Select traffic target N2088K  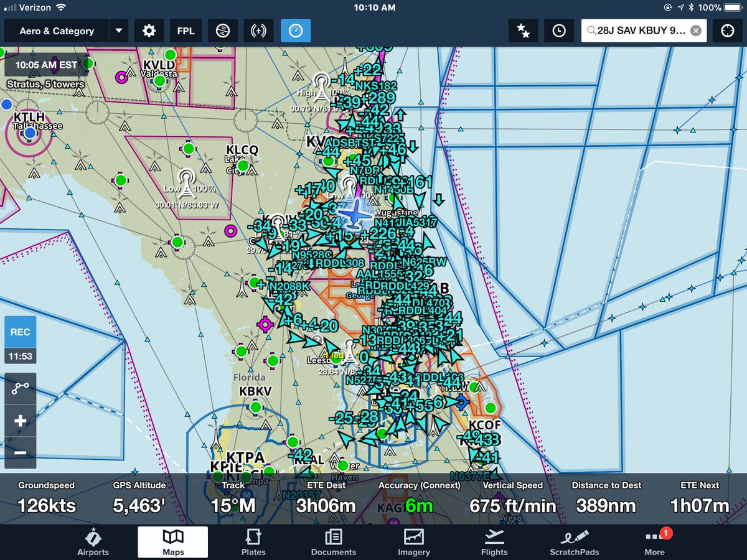coord(289,286)
